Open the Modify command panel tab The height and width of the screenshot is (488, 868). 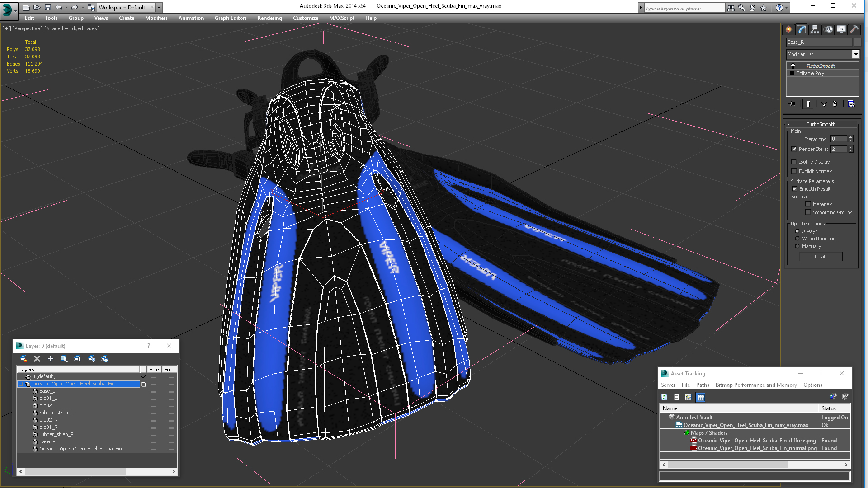[x=802, y=29]
